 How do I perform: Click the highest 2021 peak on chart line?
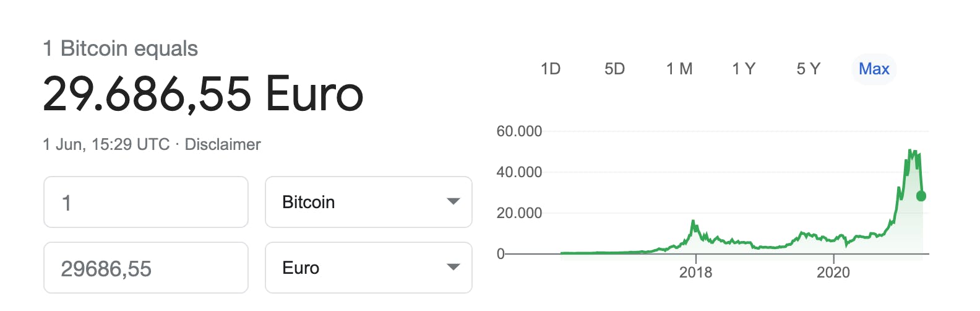tap(909, 151)
